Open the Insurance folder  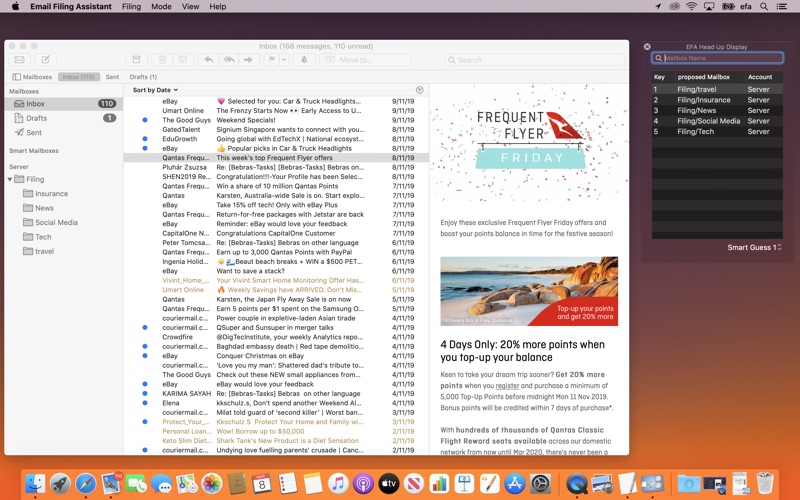pos(64,193)
